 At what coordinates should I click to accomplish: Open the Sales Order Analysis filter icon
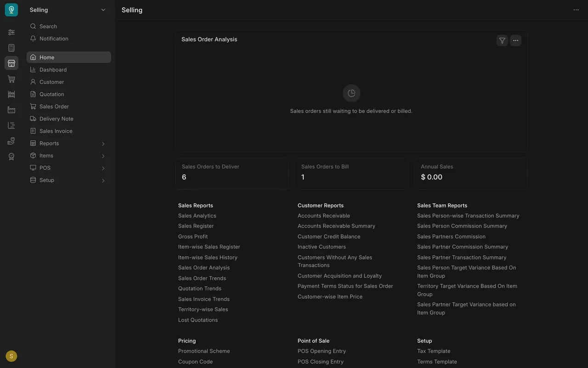[x=502, y=40]
